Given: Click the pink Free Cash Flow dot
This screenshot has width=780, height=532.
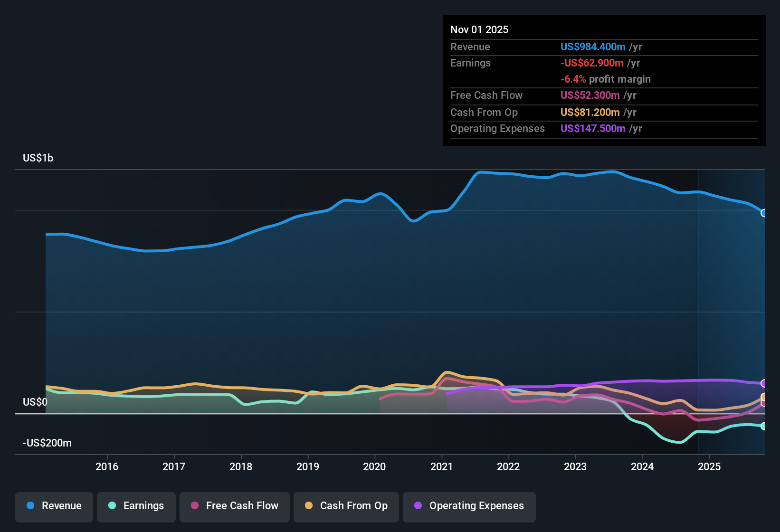Looking at the screenshot, I should coord(194,506).
